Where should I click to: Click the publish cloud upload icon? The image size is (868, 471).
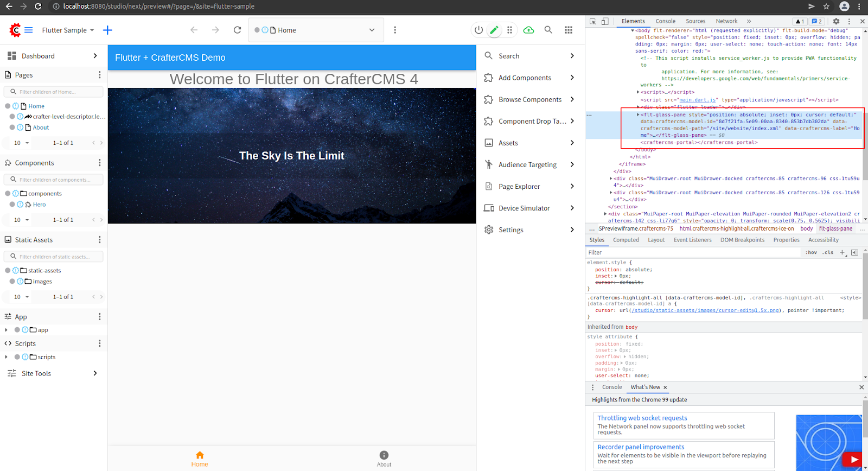[x=528, y=30]
